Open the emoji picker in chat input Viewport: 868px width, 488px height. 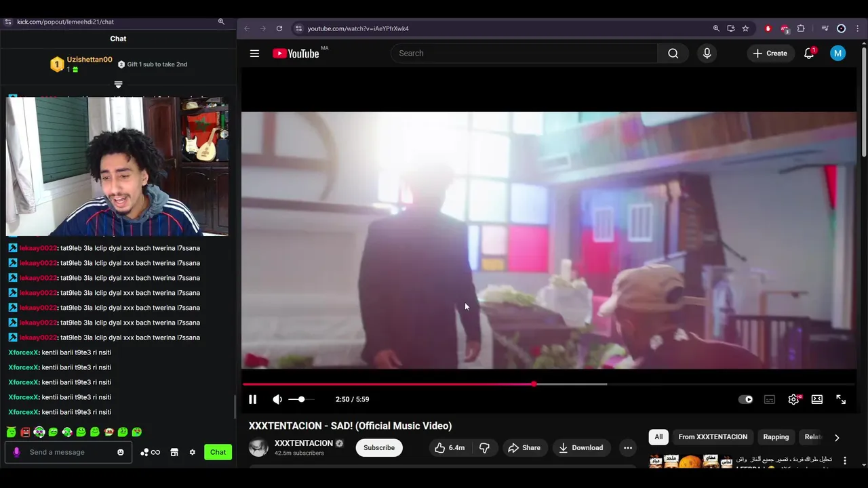(x=121, y=452)
